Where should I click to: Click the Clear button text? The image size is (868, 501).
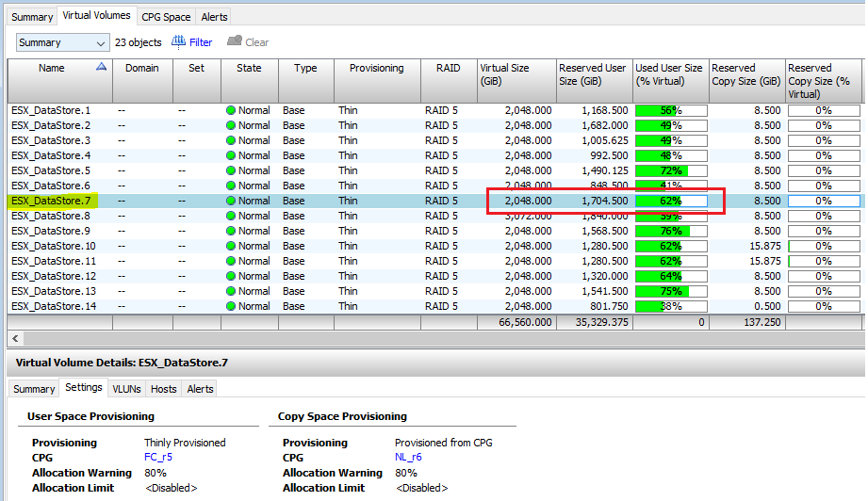click(257, 42)
